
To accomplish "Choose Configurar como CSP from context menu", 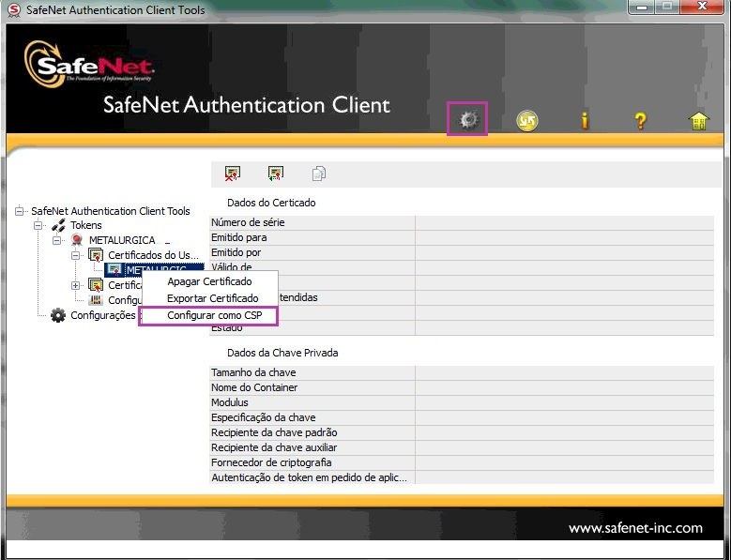I will pyautogui.click(x=208, y=315).
